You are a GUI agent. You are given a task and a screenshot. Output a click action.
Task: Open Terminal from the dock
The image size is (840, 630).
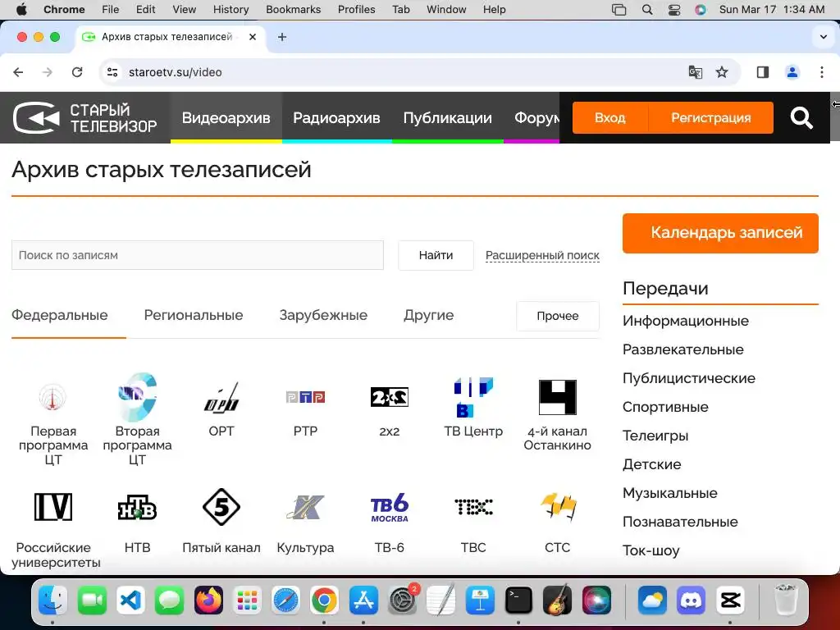coord(518,600)
